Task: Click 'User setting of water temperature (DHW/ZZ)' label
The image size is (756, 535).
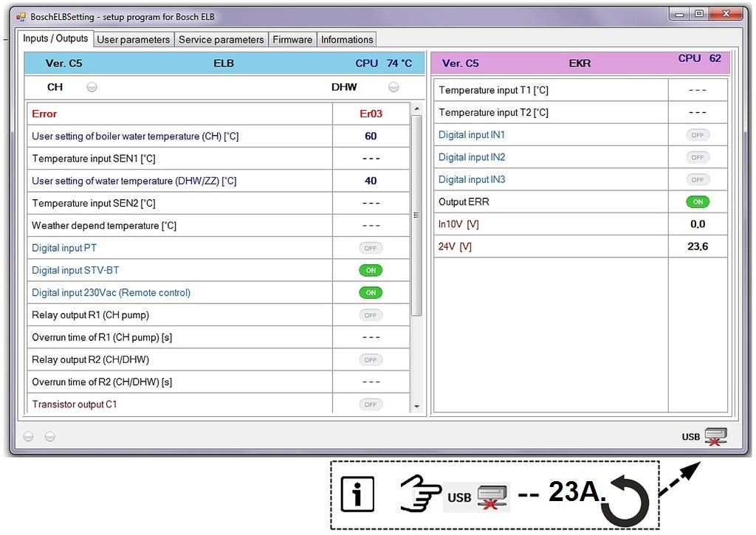Action: (134, 181)
